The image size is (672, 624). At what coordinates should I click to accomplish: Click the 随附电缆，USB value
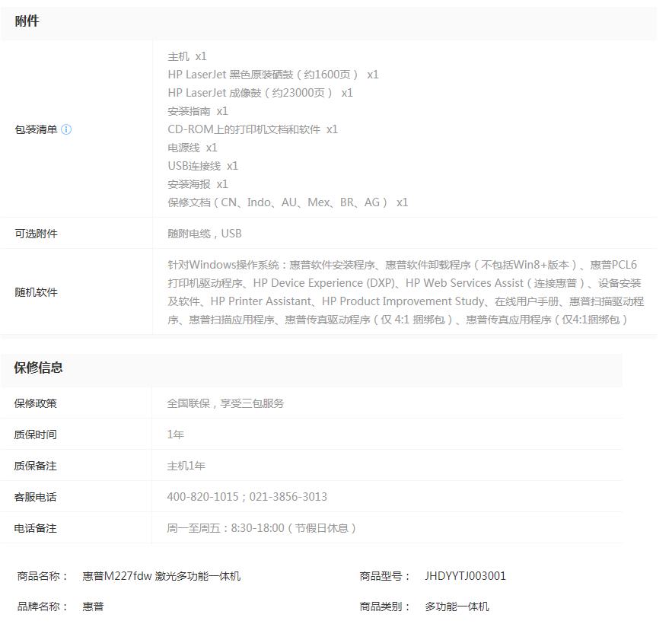205,234
